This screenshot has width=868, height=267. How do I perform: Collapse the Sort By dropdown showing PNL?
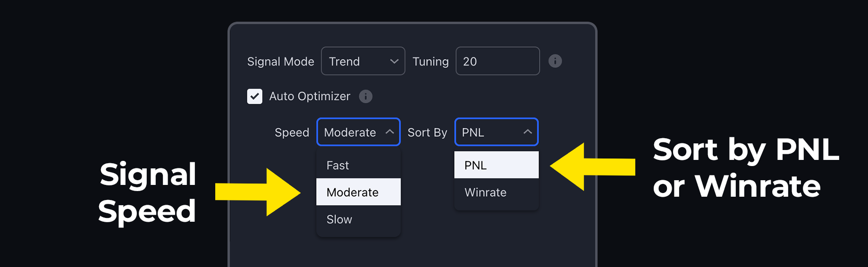click(497, 132)
